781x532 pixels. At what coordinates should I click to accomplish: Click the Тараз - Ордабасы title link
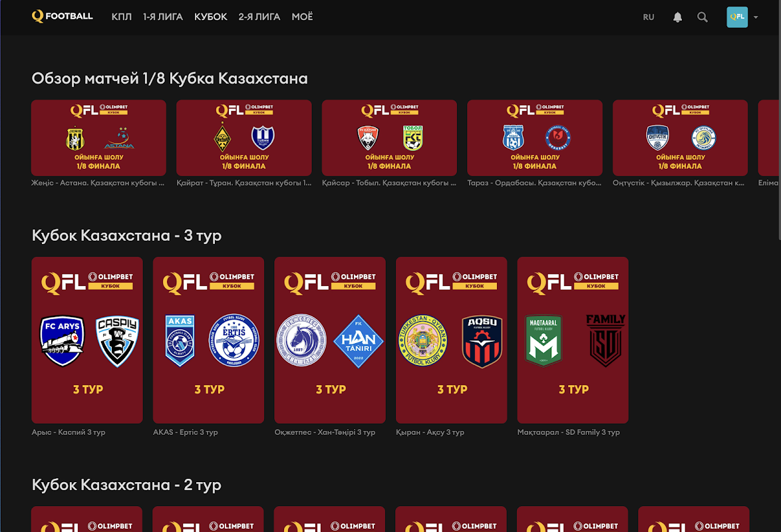click(x=534, y=183)
